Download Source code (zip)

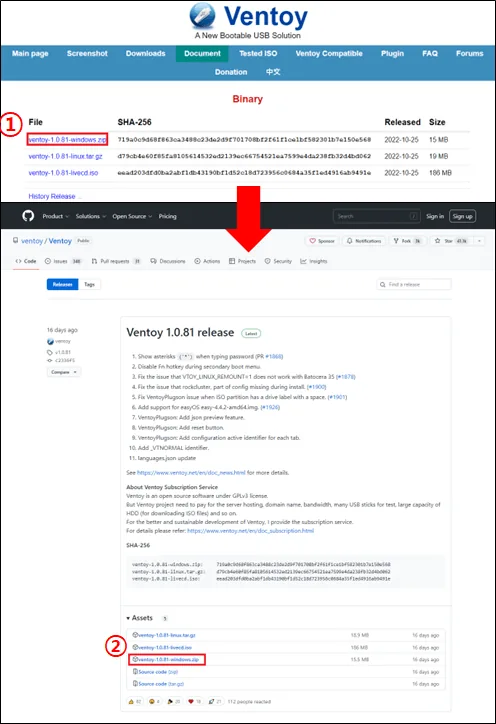click(158, 672)
